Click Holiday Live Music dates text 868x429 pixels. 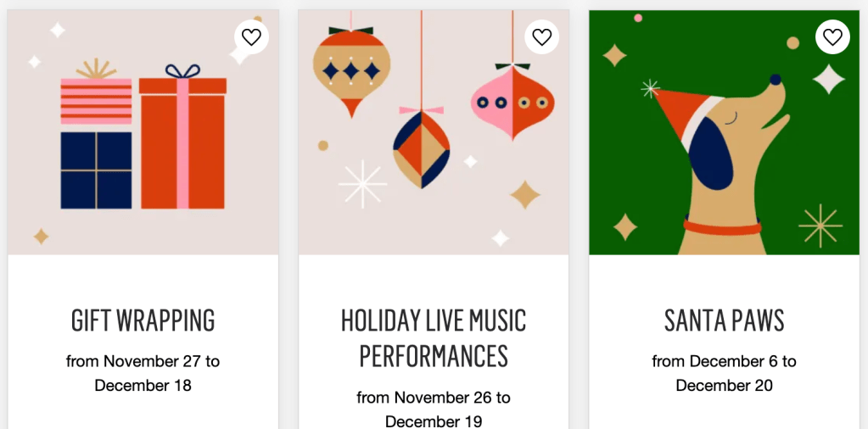tap(434, 409)
